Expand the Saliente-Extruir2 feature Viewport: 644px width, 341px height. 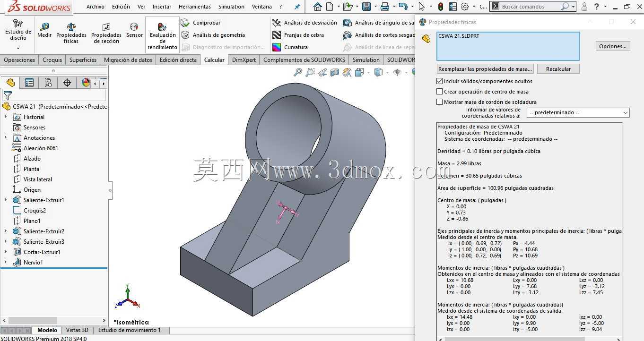(x=6, y=231)
